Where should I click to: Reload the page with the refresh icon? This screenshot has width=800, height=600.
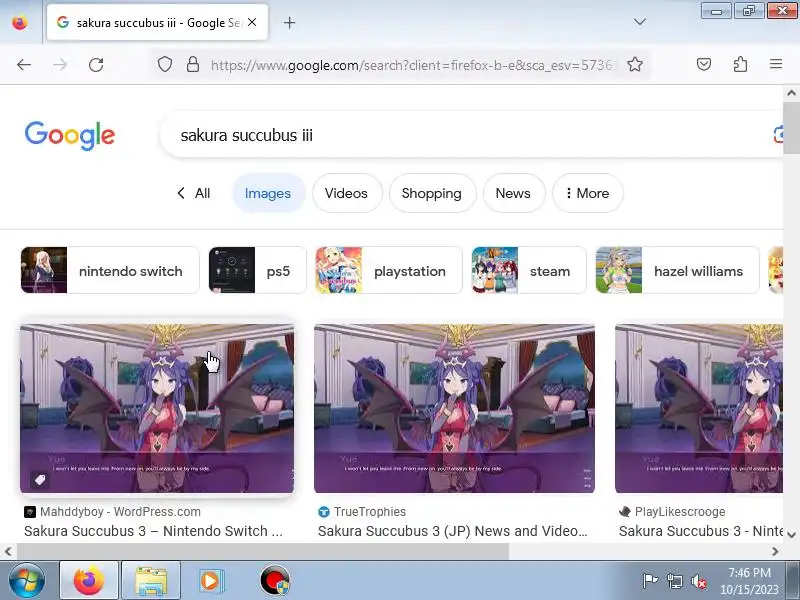pyautogui.click(x=96, y=65)
